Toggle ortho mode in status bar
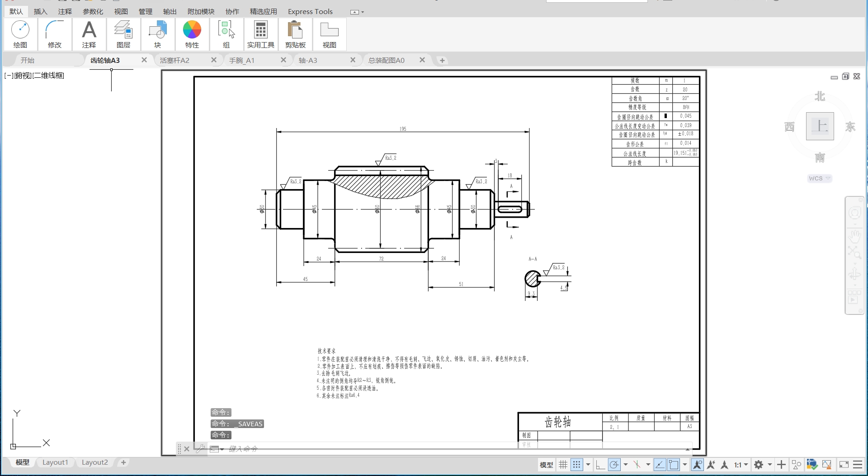 [x=600, y=465]
